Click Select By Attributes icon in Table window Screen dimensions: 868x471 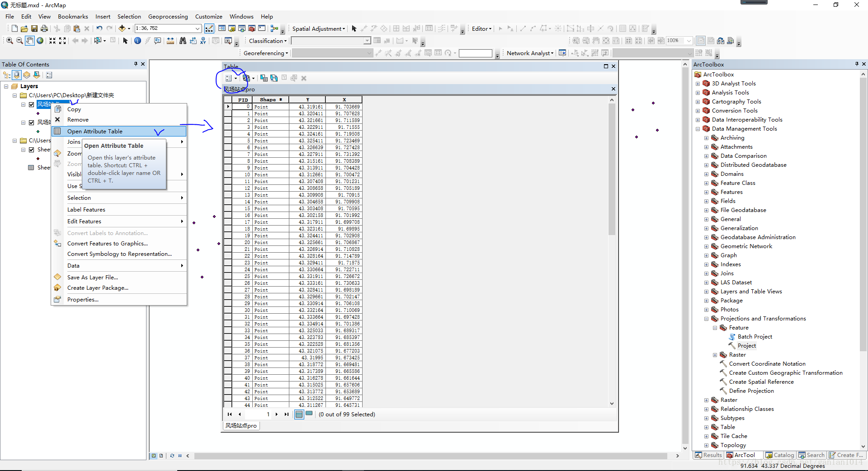point(264,78)
